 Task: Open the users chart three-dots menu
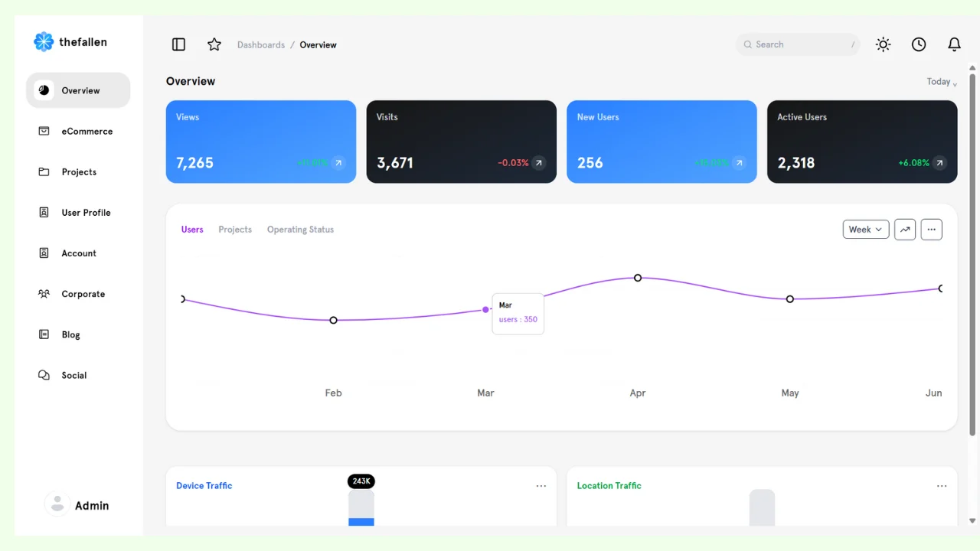[x=931, y=230]
